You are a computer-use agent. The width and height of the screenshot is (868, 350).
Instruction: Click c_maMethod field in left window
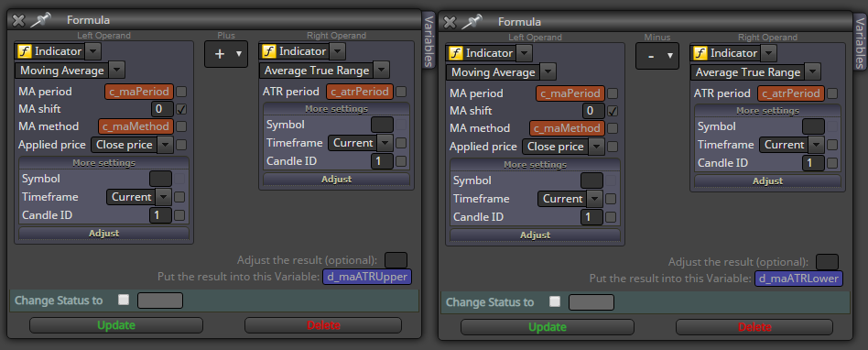(x=136, y=126)
